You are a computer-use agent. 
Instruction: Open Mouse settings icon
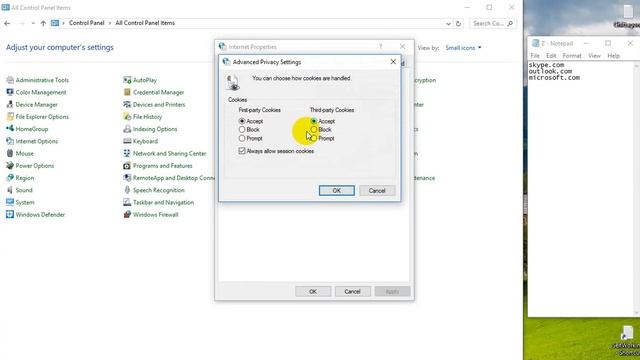(10, 153)
